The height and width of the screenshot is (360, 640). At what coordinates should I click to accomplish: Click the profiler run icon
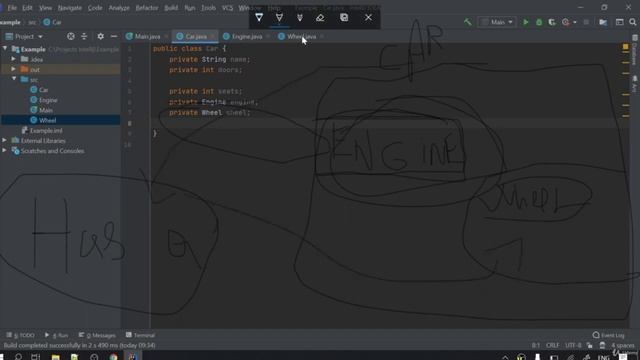click(566, 22)
